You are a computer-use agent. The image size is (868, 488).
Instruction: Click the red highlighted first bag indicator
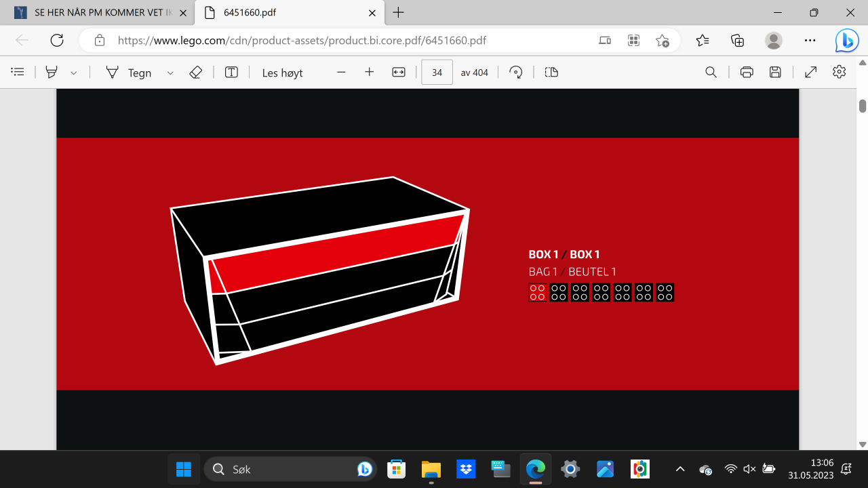click(537, 292)
